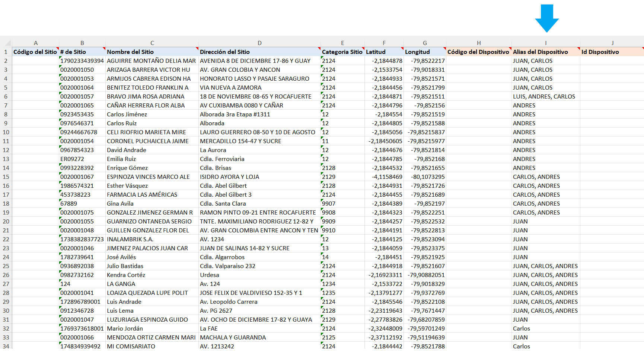Image resolution: width=644 pixels, height=351 pixels.
Task: Select the 'JUAN DE SALINAS 14-82 Y SUCRE' cell
Action: tap(259, 248)
